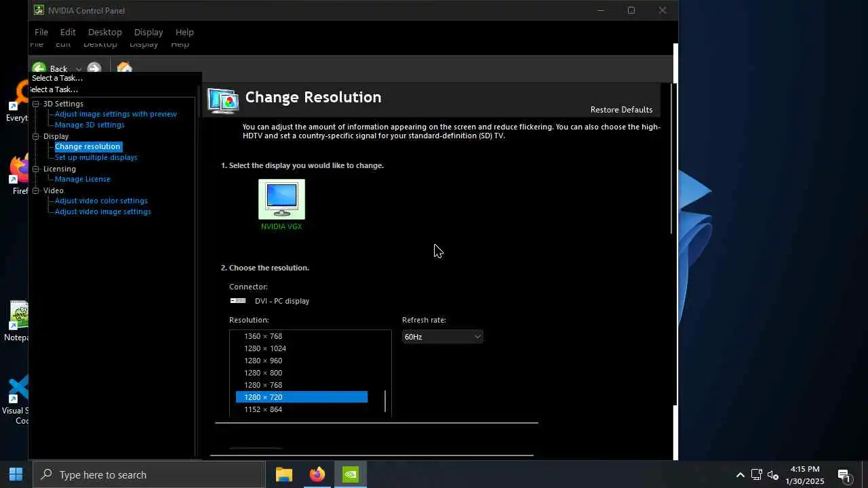Open the File menu
The image size is (868, 488).
[x=41, y=32]
